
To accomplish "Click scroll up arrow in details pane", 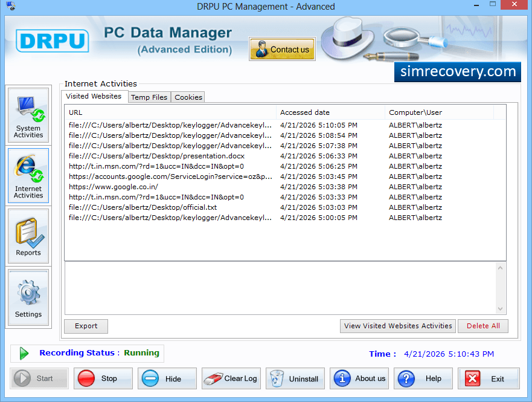I will point(500,268).
